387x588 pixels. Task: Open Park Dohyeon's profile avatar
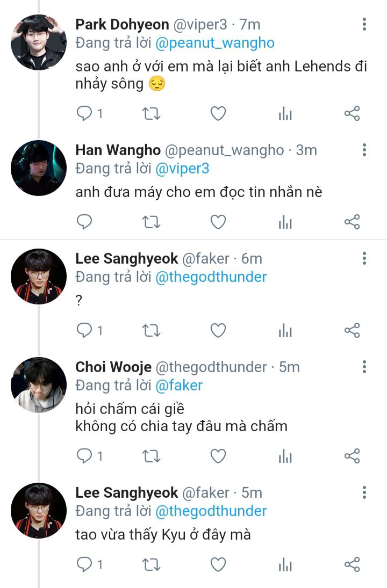point(39,42)
